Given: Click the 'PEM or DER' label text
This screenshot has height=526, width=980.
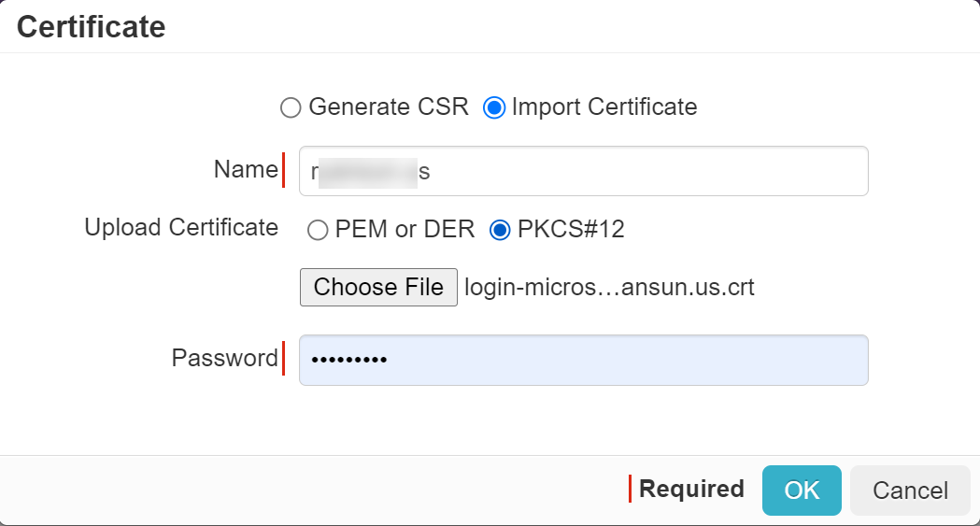Looking at the screenshot, I should (x=405, y=229).
